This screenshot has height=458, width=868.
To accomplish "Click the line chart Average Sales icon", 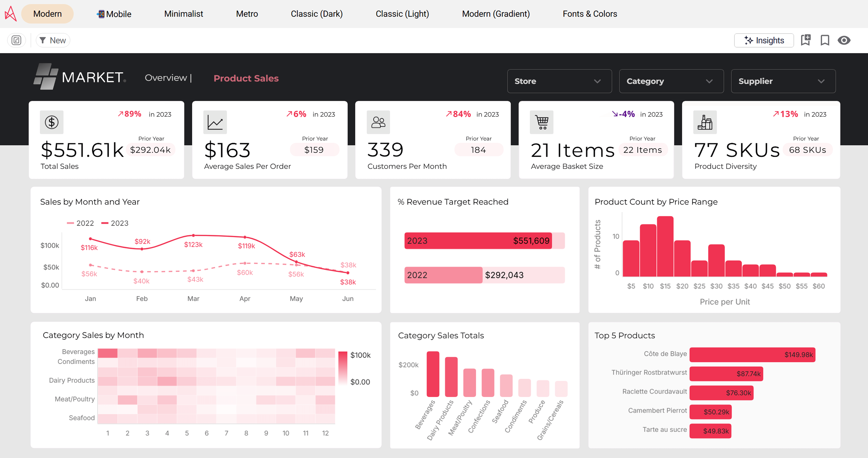I will [215, 122].
